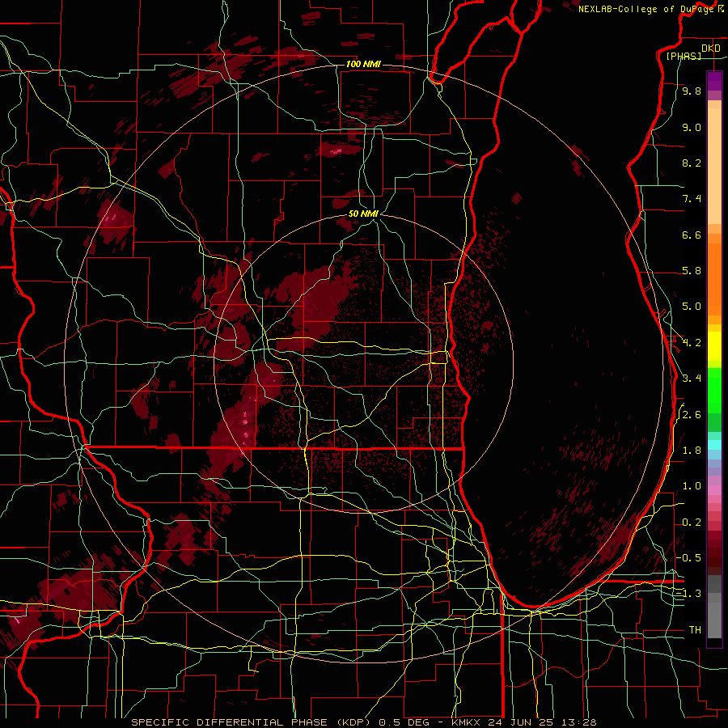Screen dimensions: 728x728
Task: Click the 2.6 value on color scale
Action: coord(692,415)
